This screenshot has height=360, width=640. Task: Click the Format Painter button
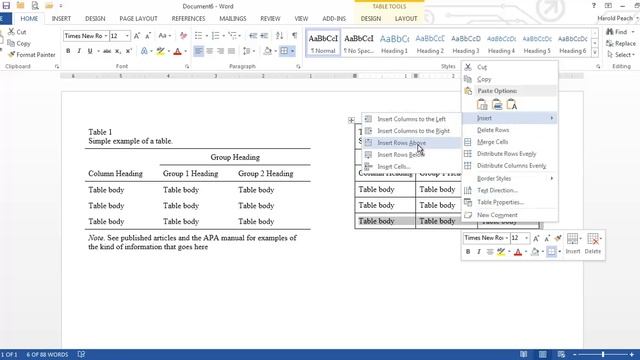[32, 55]
